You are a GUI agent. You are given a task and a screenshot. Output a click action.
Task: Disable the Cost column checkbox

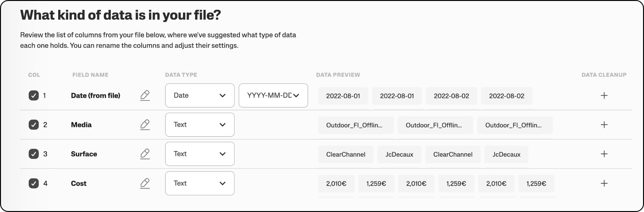[34, 183]
